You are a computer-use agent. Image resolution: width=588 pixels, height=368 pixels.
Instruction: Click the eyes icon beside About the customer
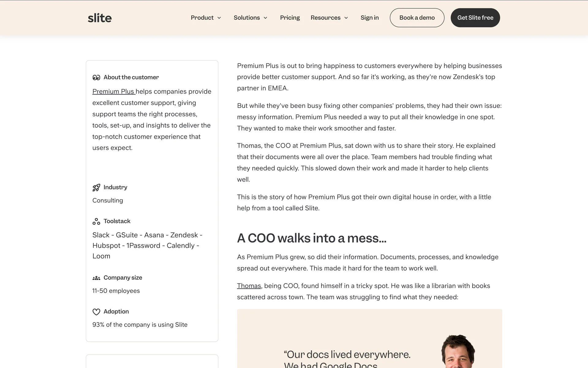click(x=96, y=78)
